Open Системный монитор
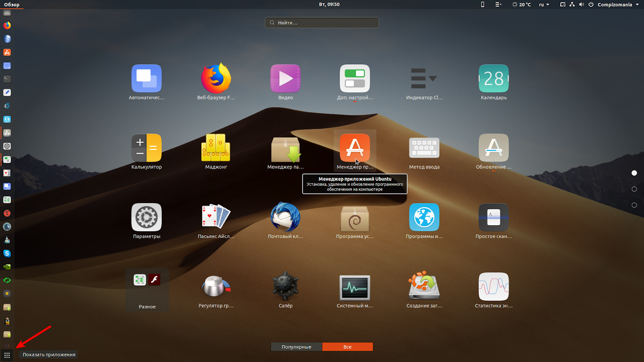This screenshot has height=362, width=644. [355, 286]
